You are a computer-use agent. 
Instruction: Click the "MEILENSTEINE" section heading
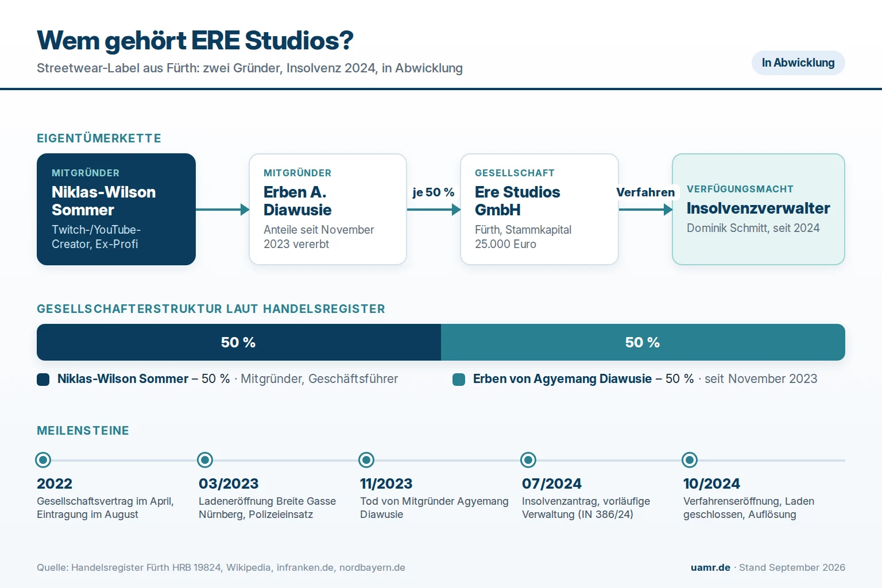(x=83, y=431)
